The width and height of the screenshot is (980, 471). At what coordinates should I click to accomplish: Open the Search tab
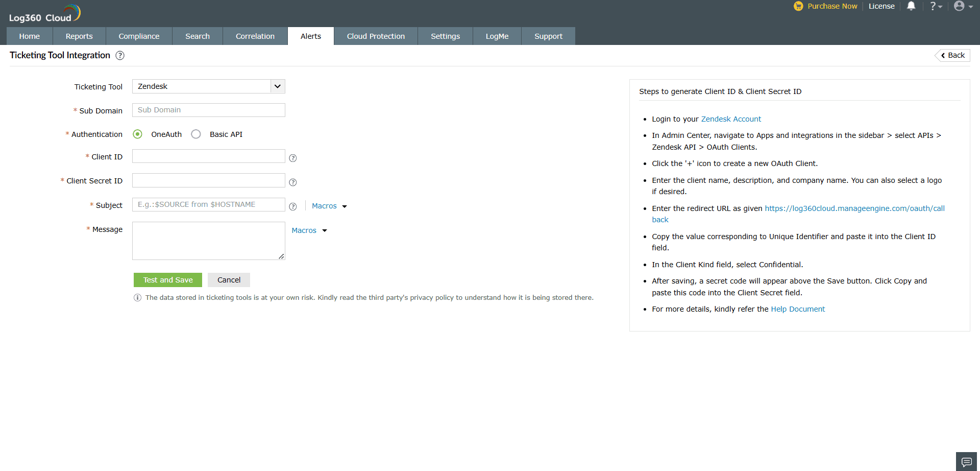(198, 36)
